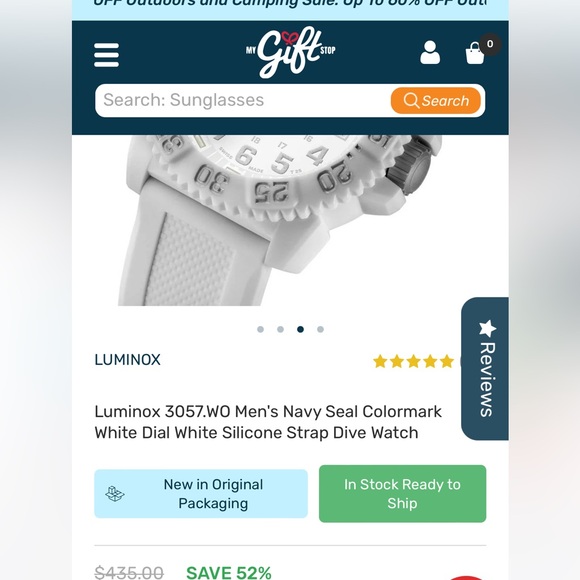Focus the Search: Sunglasses input field
The width and height of the screenshot is (580, 580).
coord(243,101)
